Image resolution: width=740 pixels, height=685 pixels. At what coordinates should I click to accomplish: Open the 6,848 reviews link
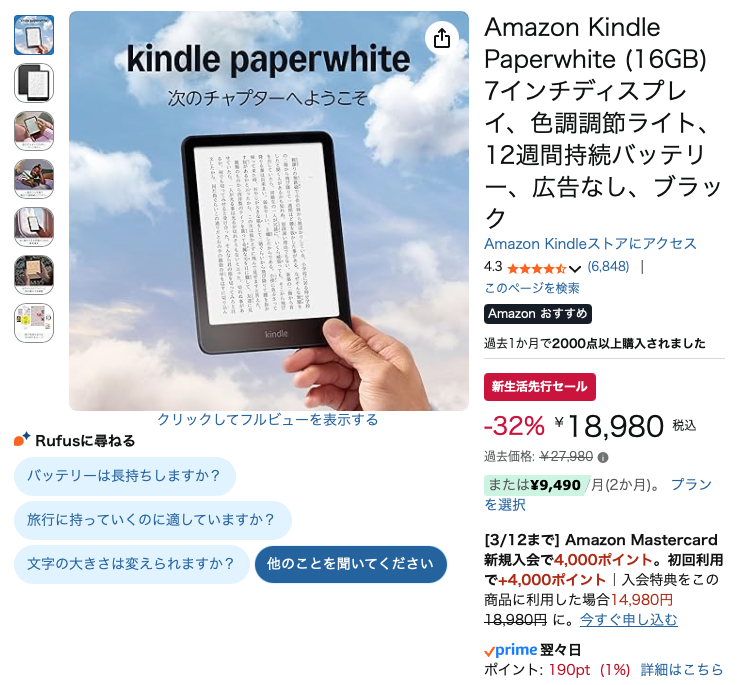click(608, 267)
